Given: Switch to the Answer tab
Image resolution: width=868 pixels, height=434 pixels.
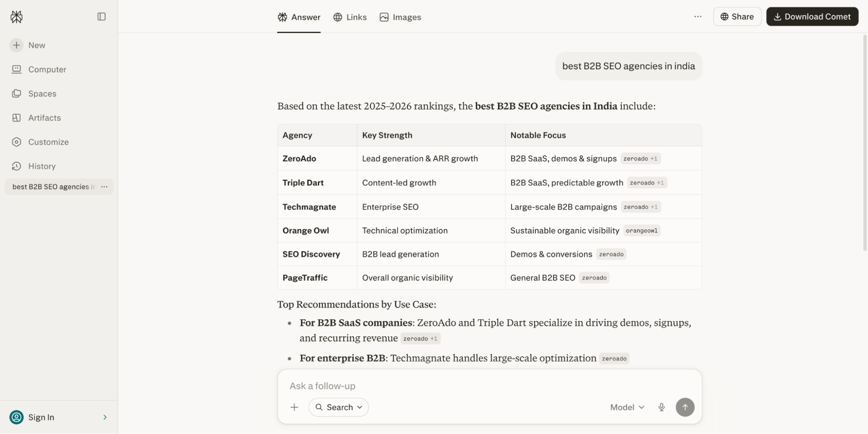Looking at the screenshot, I should click(299, 17).
